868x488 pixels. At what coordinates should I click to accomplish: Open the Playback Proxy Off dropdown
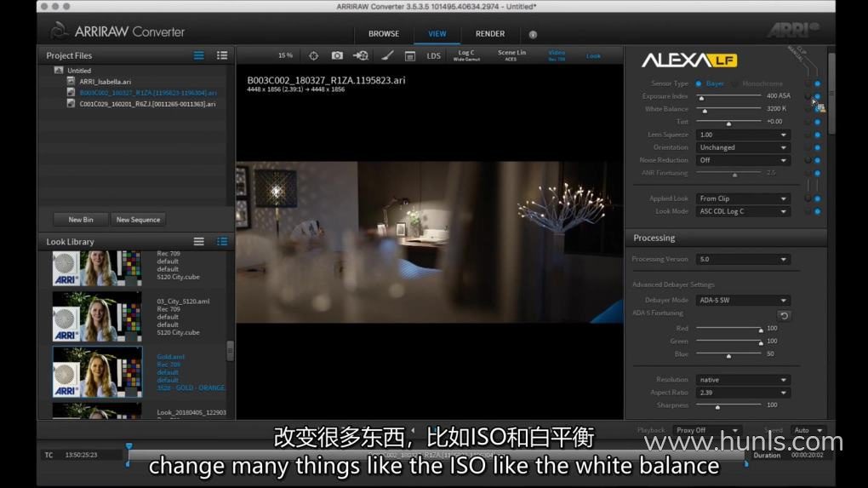click(707, 430)
